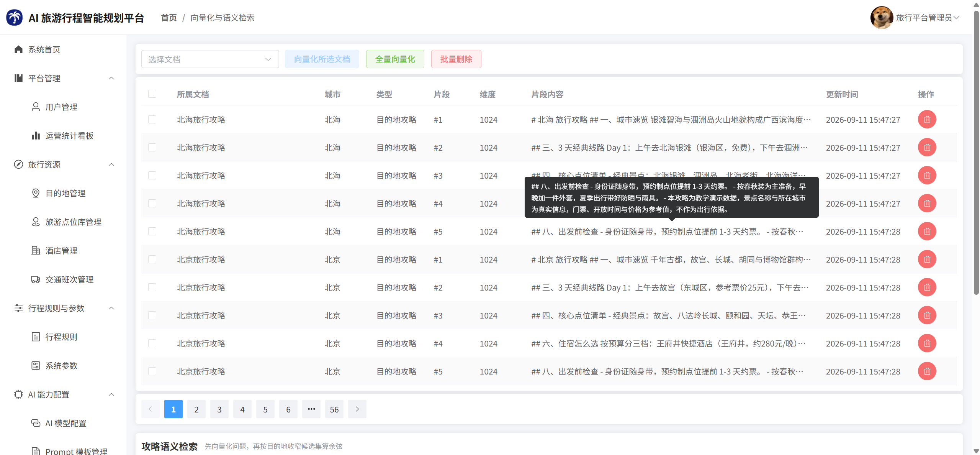980x455 pixels.
Task: Check the 北海旅行攻略 #5 row checkbox
Action: 152,231
